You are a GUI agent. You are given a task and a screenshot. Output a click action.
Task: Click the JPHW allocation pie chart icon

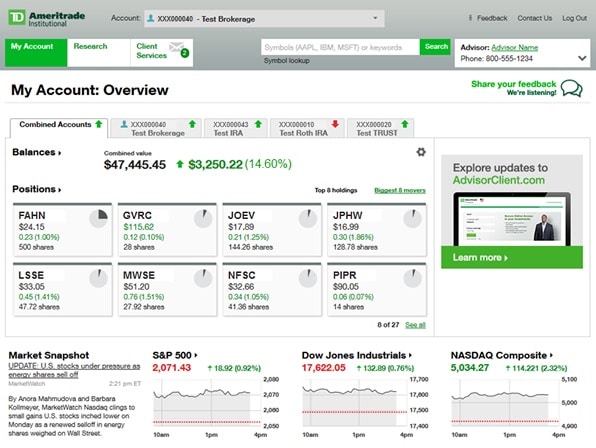click(x=412, y=218)
